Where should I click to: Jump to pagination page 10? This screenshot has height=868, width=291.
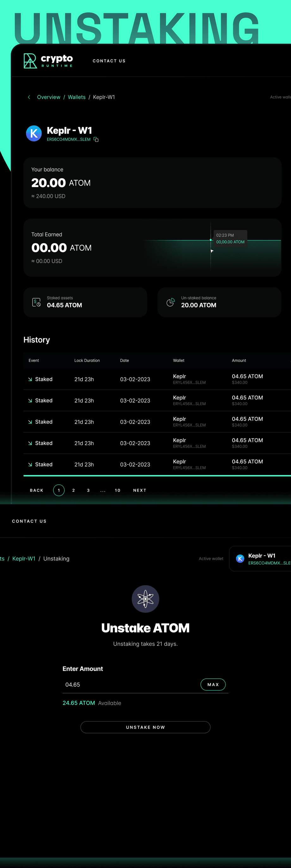point(118,490)
